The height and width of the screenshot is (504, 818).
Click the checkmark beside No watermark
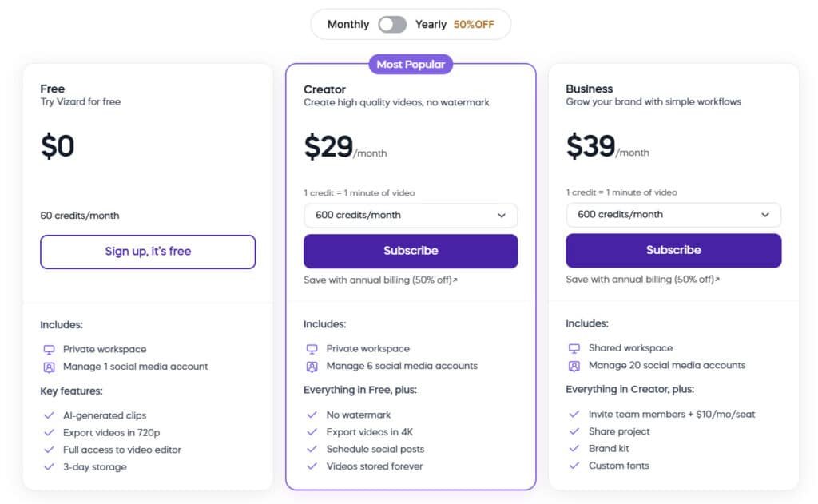point(312,415)
